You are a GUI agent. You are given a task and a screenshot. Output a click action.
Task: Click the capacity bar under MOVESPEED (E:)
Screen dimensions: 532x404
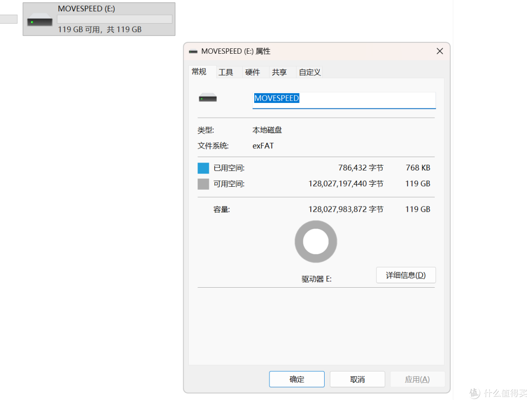[115, 19]
